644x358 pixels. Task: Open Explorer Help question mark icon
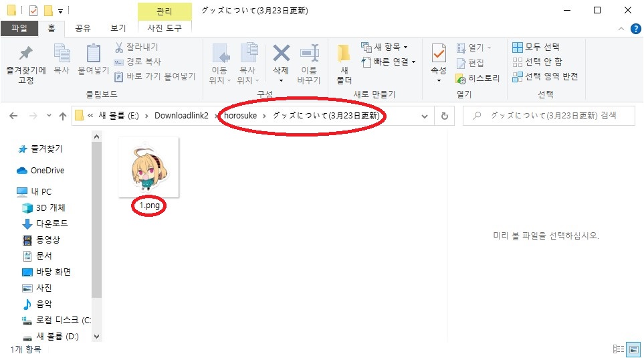point(635,29)
